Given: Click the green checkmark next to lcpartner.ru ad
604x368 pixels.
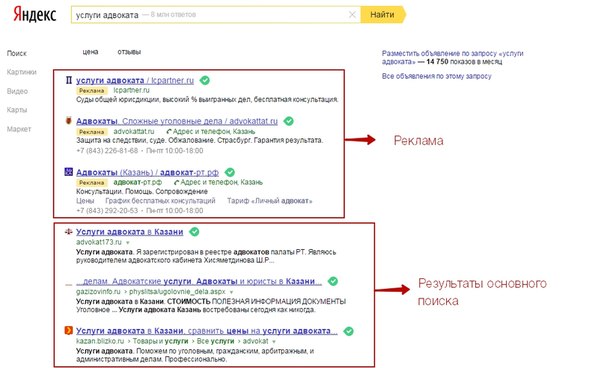Looking at the screenshot, I should (x=205, y=80).
